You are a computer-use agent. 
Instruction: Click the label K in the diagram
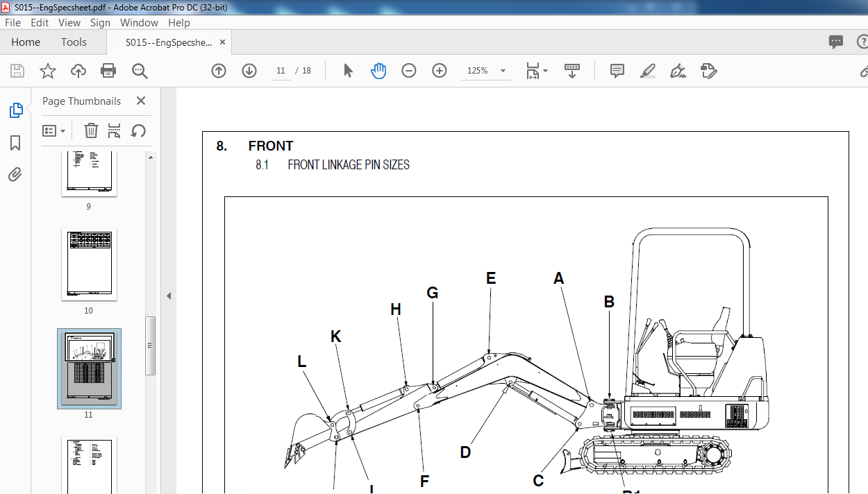click(x=336, y=337)
